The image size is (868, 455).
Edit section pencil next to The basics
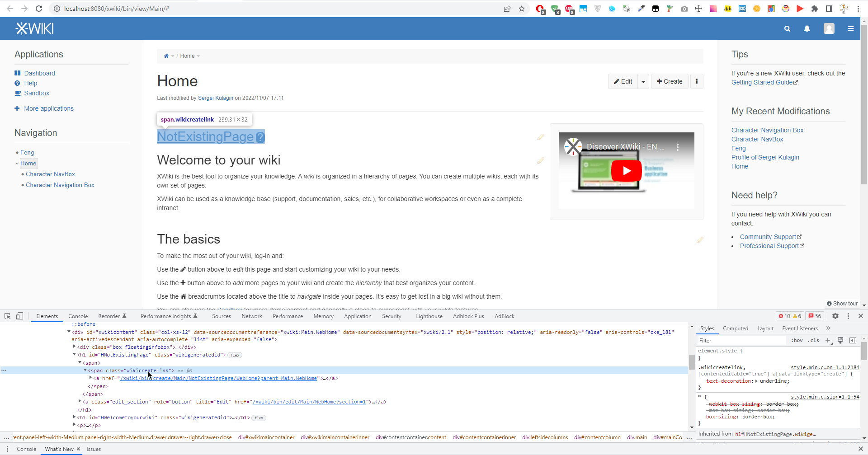coord(700,240)
